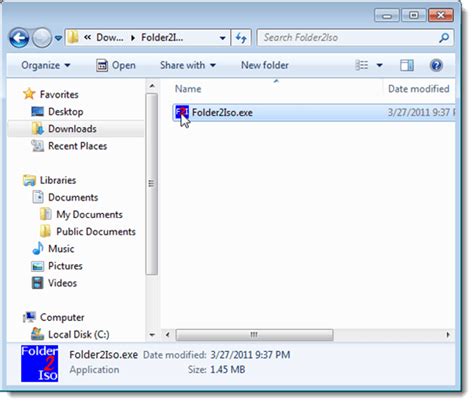Open the Organize menu
Viewport: 474px width, 404px height.
[x=46, y=65]
